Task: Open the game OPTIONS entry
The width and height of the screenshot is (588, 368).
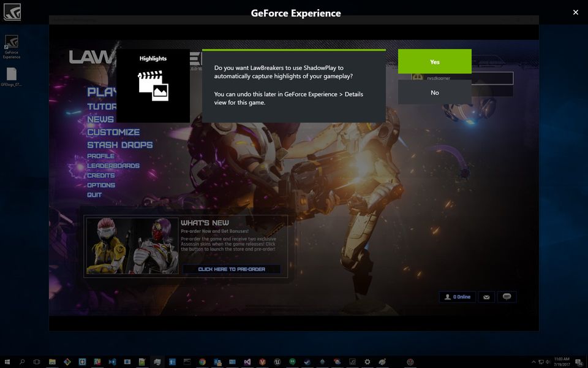Action: pyautogui.click(x=101, y=185)
